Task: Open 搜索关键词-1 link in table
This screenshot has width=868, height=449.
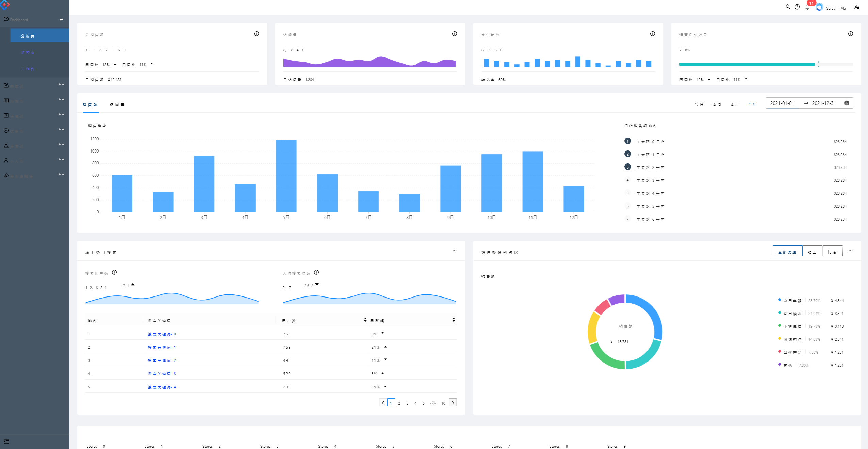Action: click(x=162, y=347)
